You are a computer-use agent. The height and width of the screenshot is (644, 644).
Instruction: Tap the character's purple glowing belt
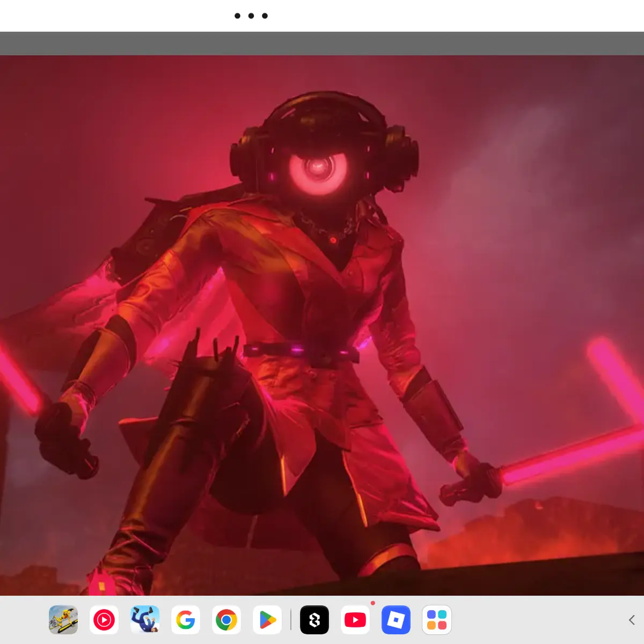click(301, 351)
